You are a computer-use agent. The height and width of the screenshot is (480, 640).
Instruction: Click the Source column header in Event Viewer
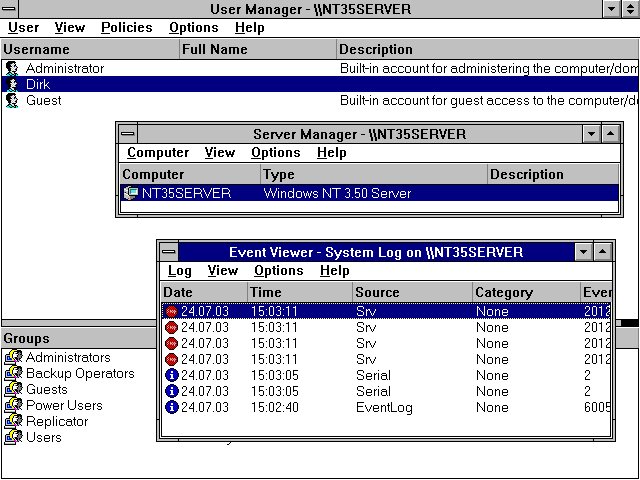[413, 292]
